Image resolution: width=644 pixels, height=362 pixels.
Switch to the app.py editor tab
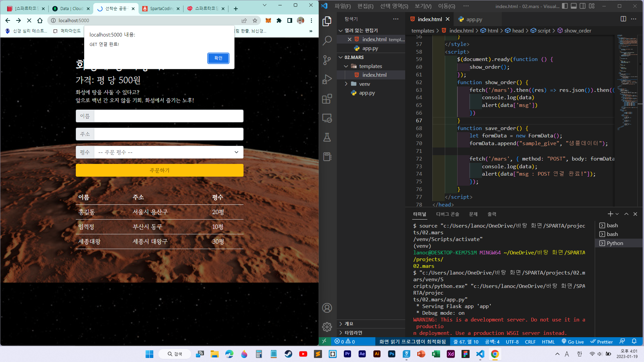tap(474, 19)
